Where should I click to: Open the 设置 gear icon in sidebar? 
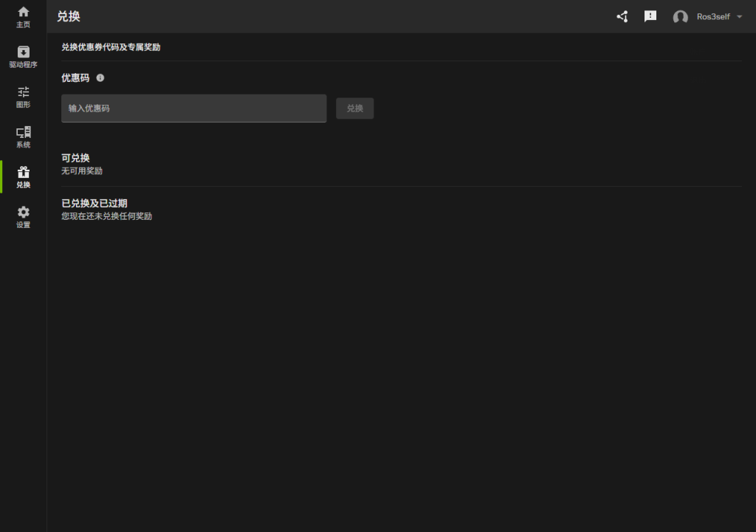23,213
